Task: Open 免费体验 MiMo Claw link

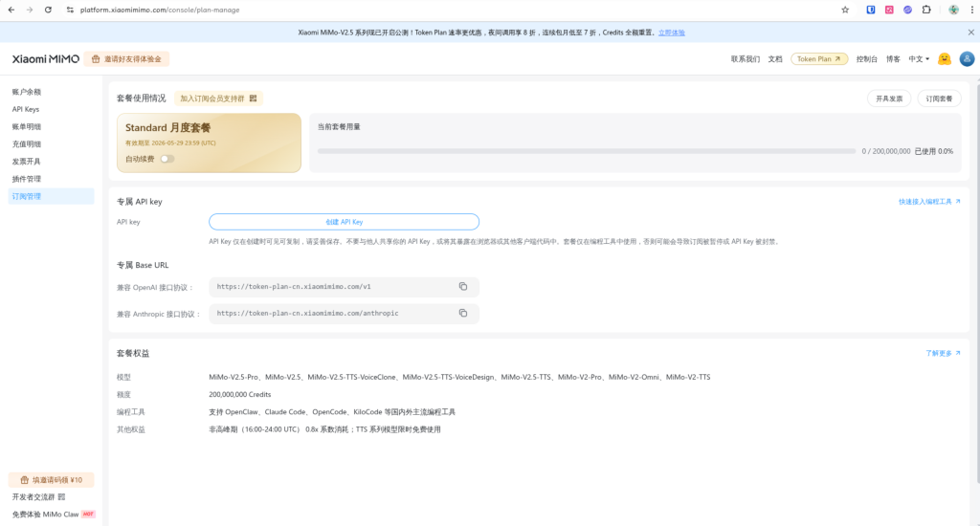Action: pos(54,515)
